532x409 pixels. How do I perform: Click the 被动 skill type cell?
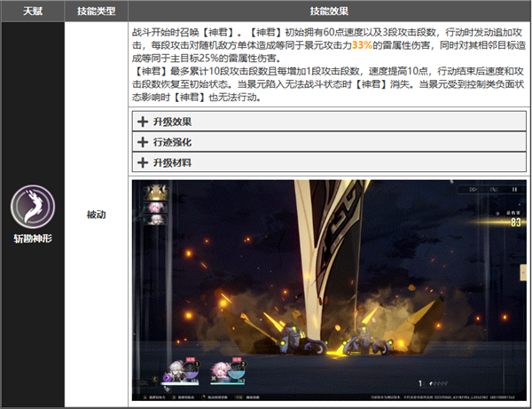(96, 215)
